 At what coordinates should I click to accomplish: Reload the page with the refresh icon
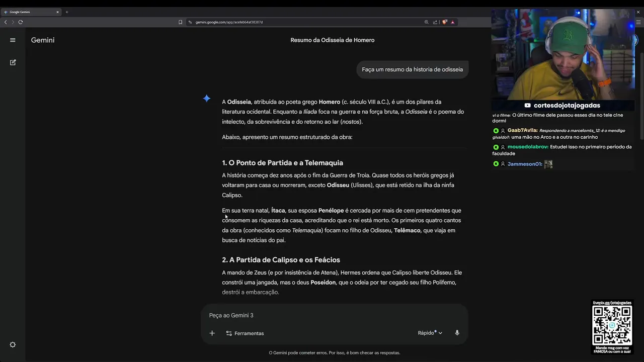20,22
